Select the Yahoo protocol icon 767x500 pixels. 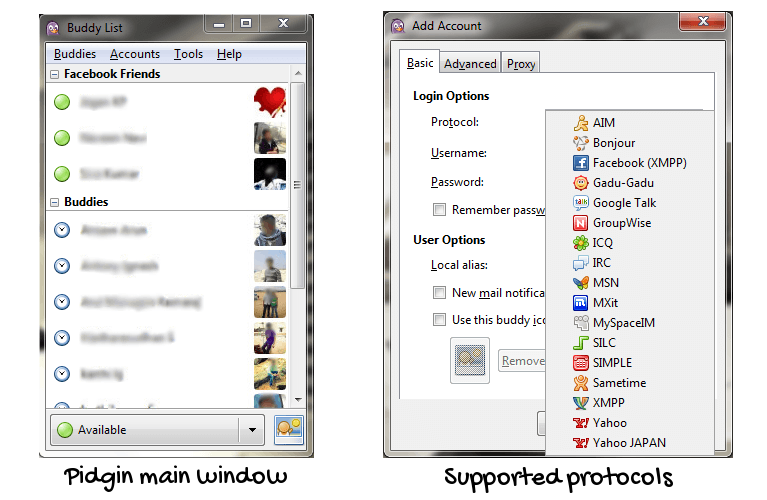click(x=581, y=423)
